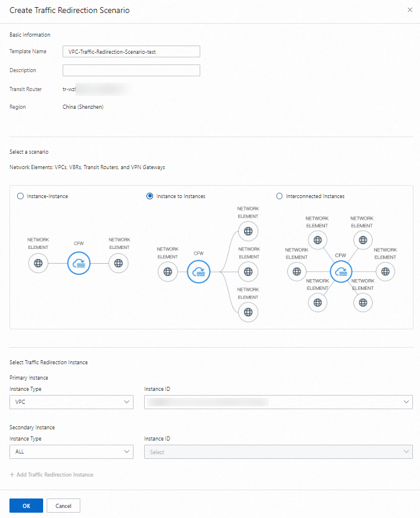Viewport: 420px width, 518px height.
Task: Select the CFW cloud icon in Instance to Instances diagram
Action: pos(198,271)
